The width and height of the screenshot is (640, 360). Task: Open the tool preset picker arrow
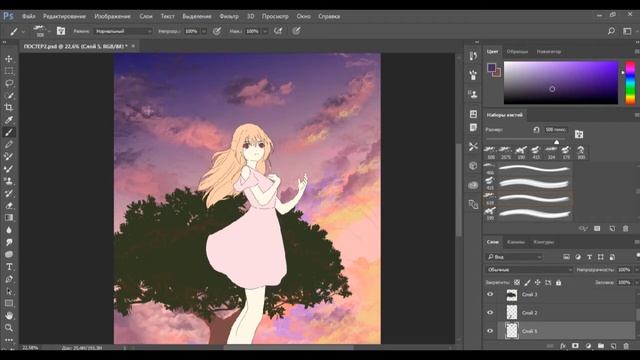(x=23, y=31)
